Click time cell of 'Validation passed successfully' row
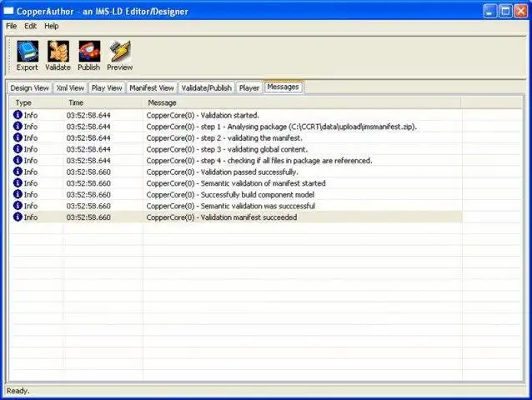The image size is (532, 400). 88,172
